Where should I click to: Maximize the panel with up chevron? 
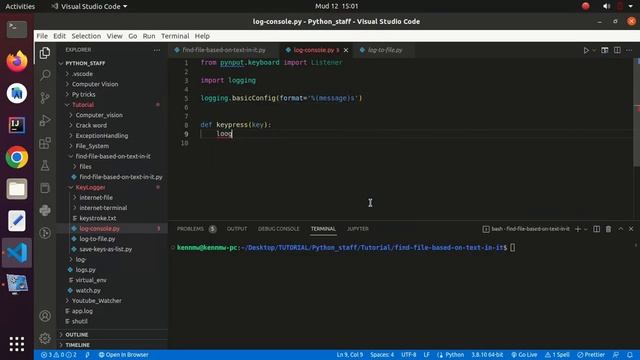pos(620,229)
